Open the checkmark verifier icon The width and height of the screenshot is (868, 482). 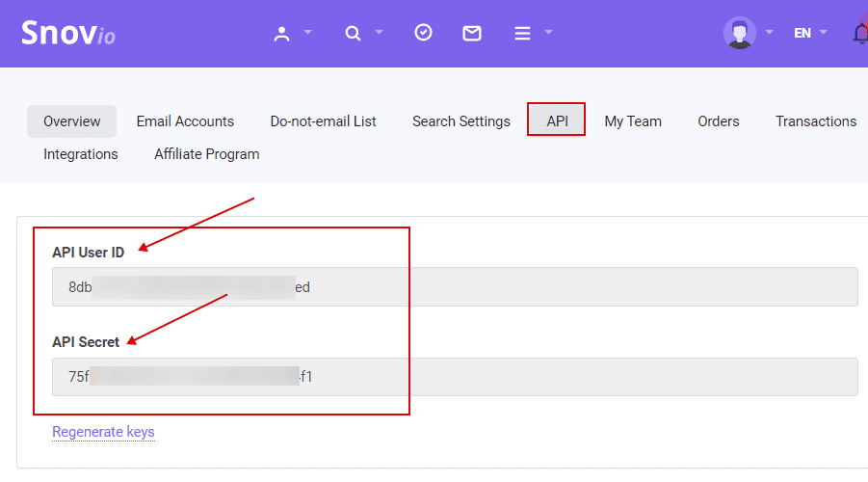423,33
